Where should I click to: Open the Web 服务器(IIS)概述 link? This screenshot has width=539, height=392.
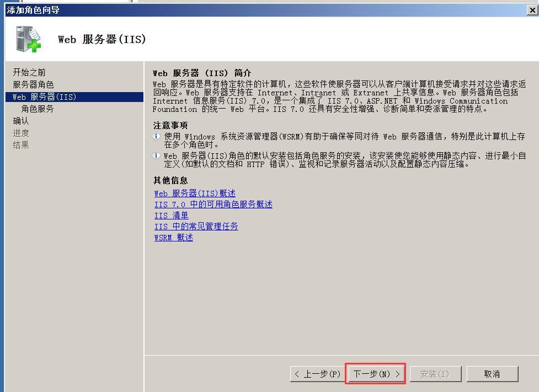click(195, 194)
